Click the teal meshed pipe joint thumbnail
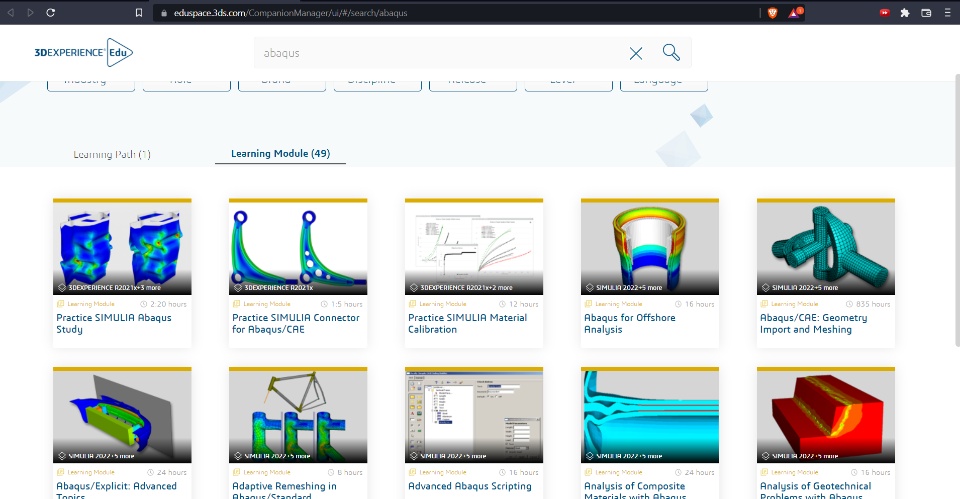 coord(825,248)
